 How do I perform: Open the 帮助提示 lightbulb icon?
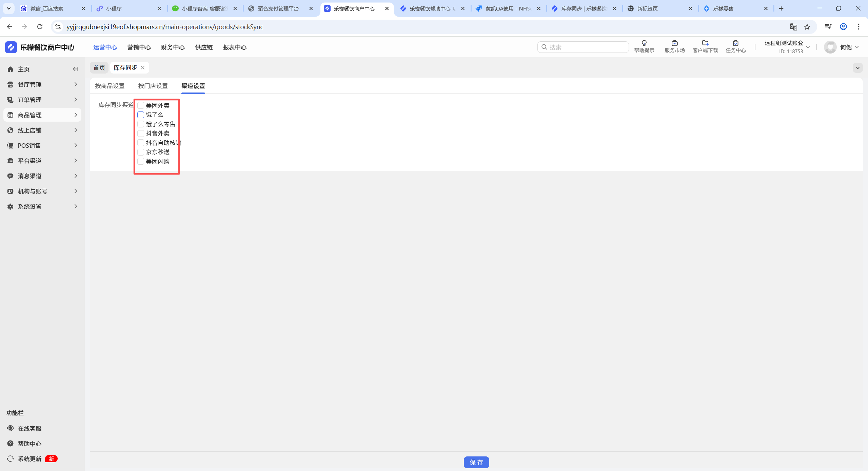tap(644, 43)
